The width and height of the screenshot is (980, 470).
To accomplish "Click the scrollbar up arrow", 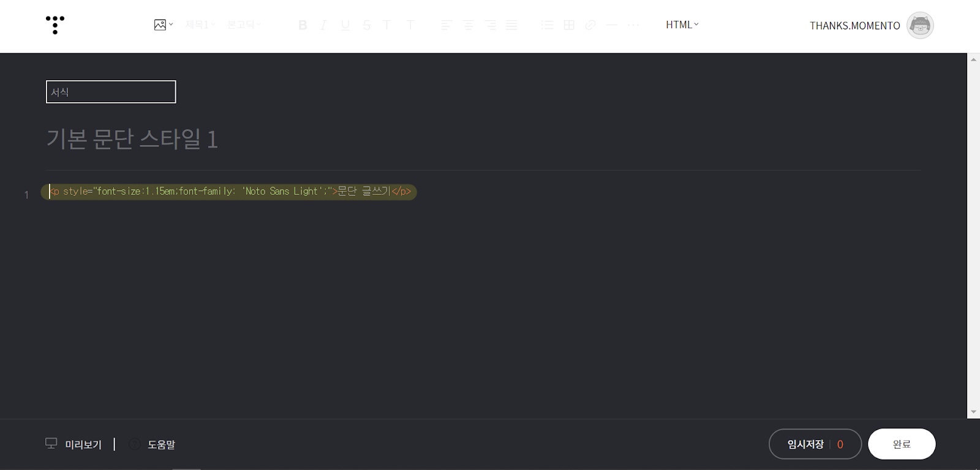I will [x=973, y=59].
